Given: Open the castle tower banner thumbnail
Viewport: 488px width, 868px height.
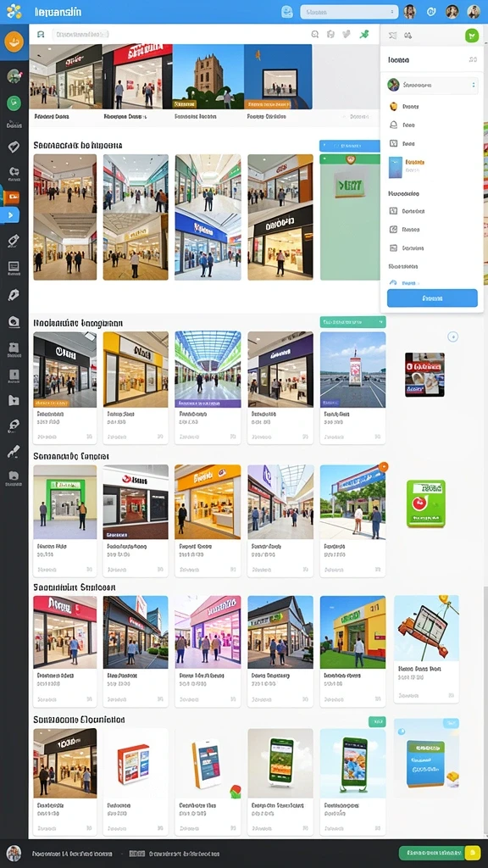Looking at the screenshot, I should [x=208, y=76].
